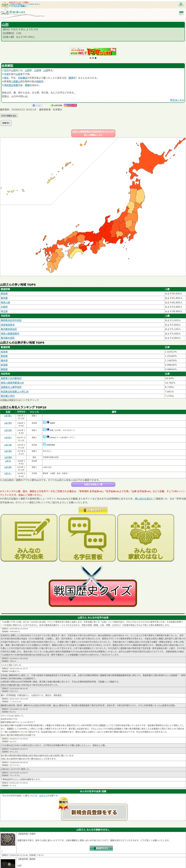The image size is (186, 868).
Task: Click the blue square icon beside 参議院議員
Action: 44,444
